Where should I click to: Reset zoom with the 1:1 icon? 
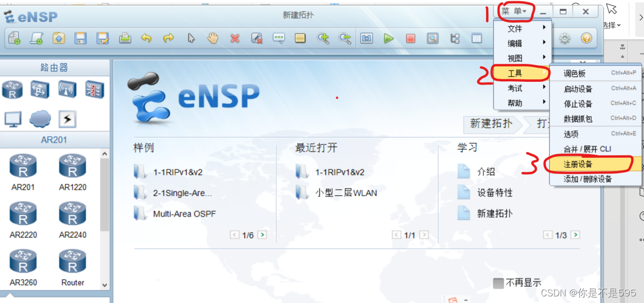pyautogui.click(x=367, y=38)
